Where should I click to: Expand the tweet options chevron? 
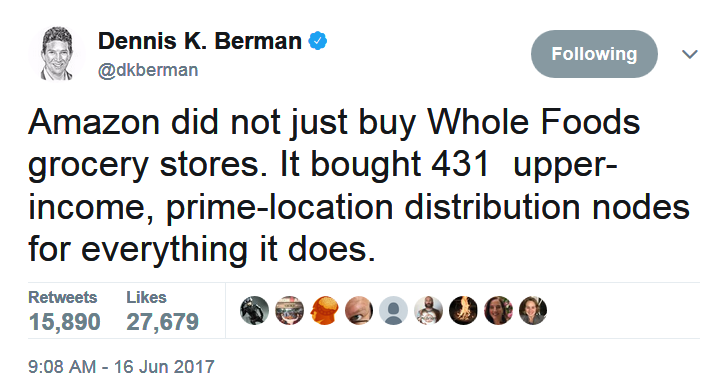pyautogui.click(x=690, y=54)
